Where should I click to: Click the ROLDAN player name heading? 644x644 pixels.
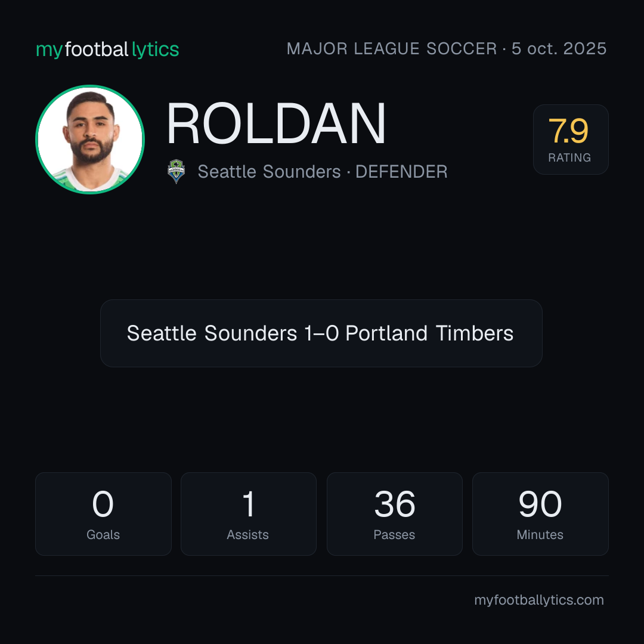click(276, 123)
